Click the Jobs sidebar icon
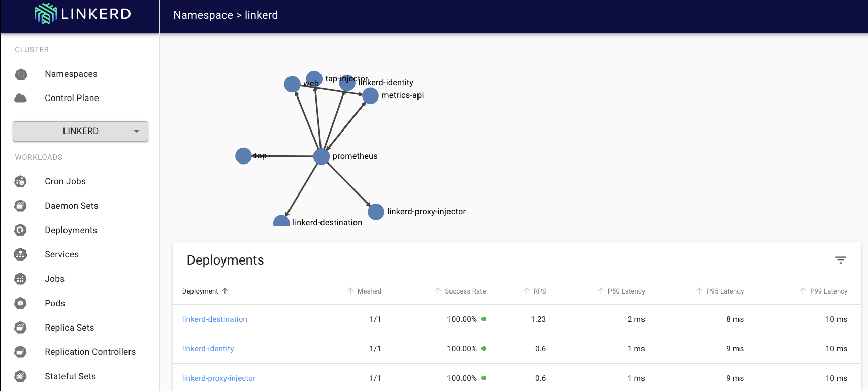This screenshot has height=391, width=868. click(21, 279)
